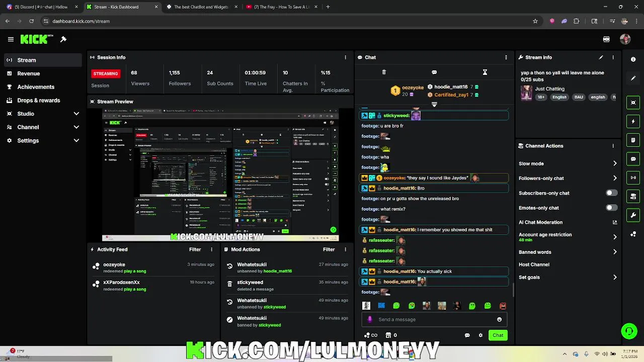This screenshot has height=362, width=644.
Task: Toggle the channel actions widget icon
Action: coord(633,197)
